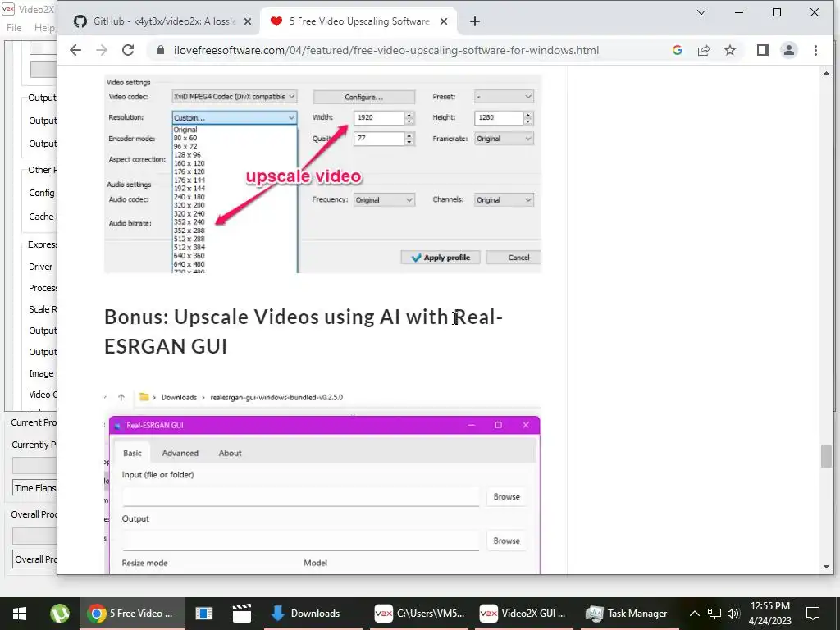The height and width of the screenshot is (630, 840).
Task: Open the clapperboard video app in taskbar
Action: click(242, 614)
